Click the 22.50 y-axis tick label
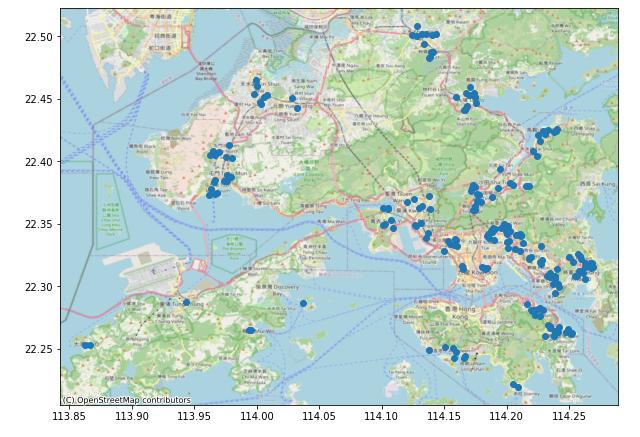The width and height of the screenshot is (640, 437). [40, 37]
